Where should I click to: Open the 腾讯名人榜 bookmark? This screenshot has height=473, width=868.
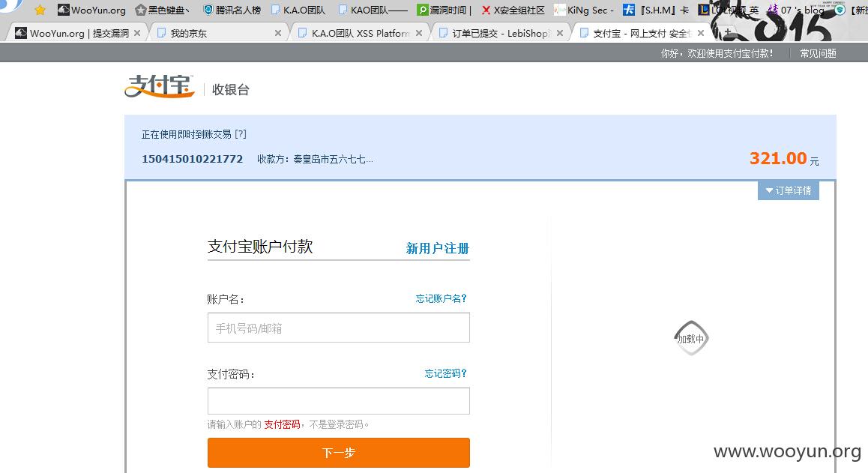tap(232, 10)
